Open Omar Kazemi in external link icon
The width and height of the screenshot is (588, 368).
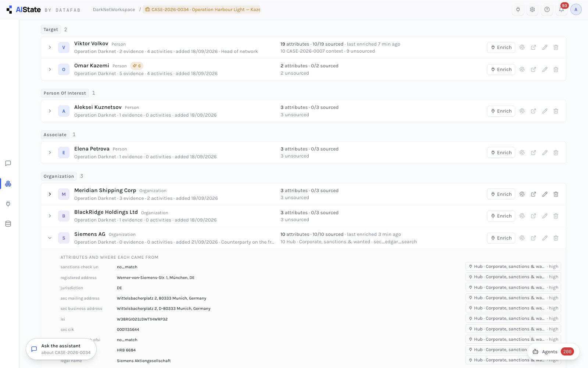pos(533,70)
